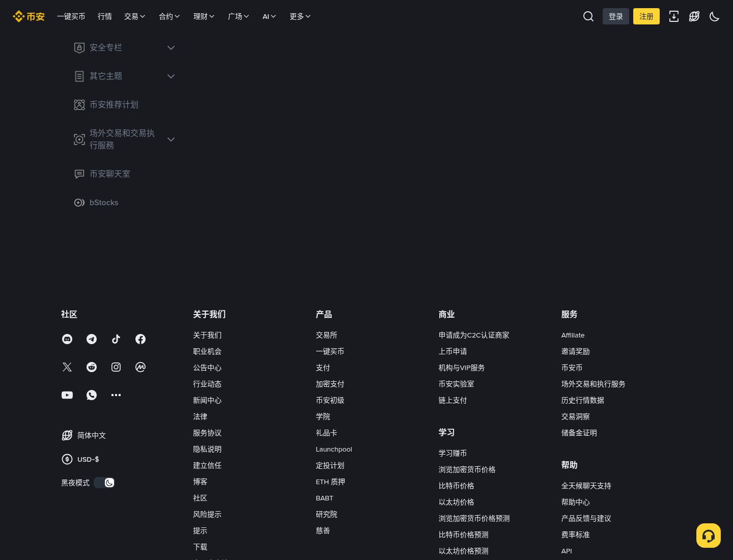Click the 安全专栏 shield icon
Image resolution: width=733 pixels, height=560 pixels.
79,48
